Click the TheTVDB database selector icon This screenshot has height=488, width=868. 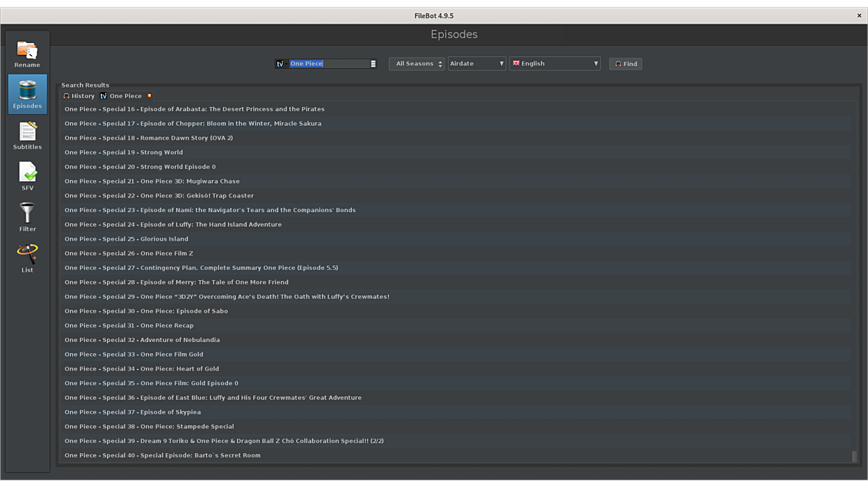click(x=280, y=63)
